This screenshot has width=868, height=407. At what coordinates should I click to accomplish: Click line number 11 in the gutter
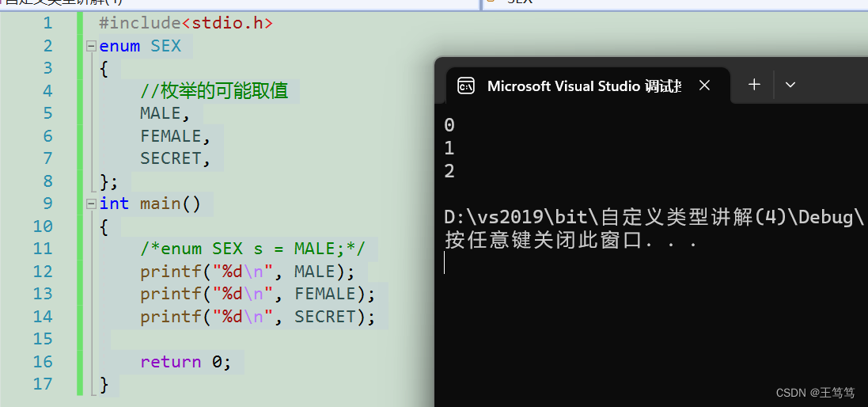pos(43,249)
